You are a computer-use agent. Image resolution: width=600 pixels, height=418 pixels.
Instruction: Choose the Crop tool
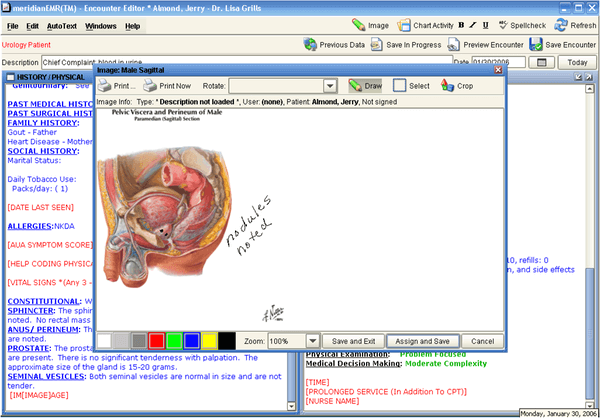[x=457, y=87]
